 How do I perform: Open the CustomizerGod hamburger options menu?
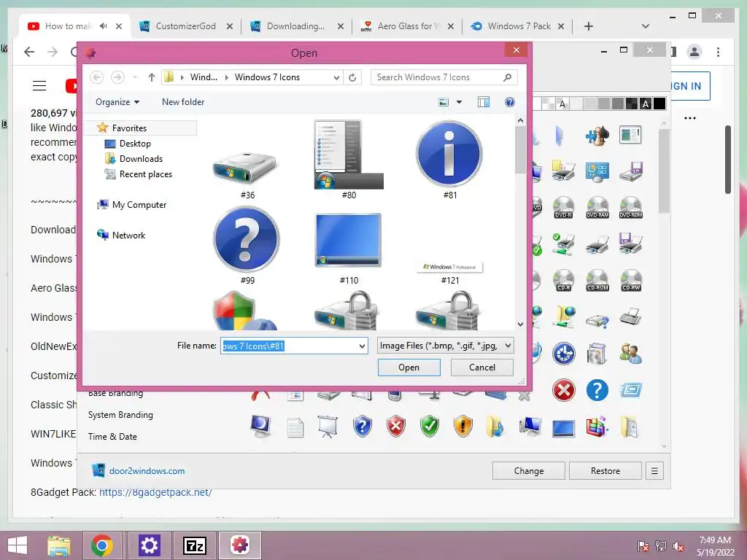(x=654, y=471)
